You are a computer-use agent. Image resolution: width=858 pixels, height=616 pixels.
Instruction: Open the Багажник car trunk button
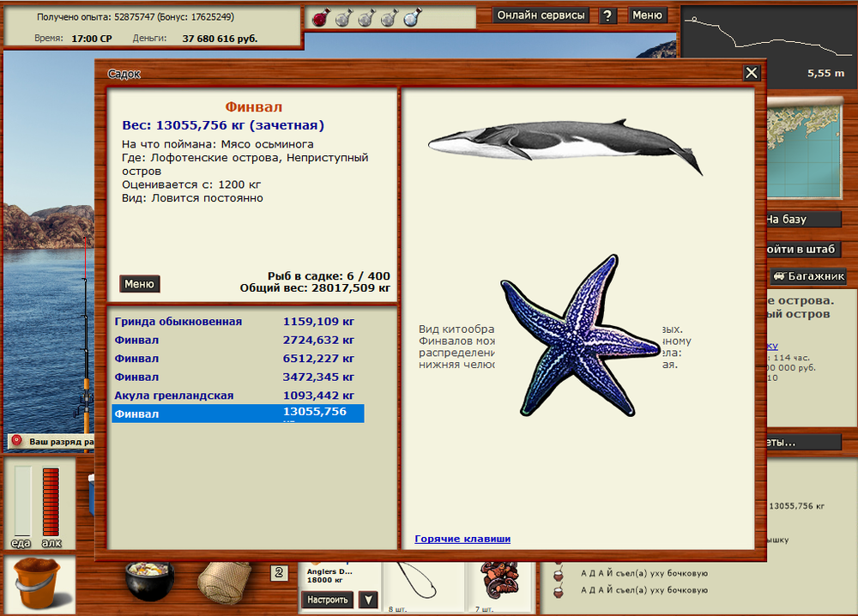(808, 276)
